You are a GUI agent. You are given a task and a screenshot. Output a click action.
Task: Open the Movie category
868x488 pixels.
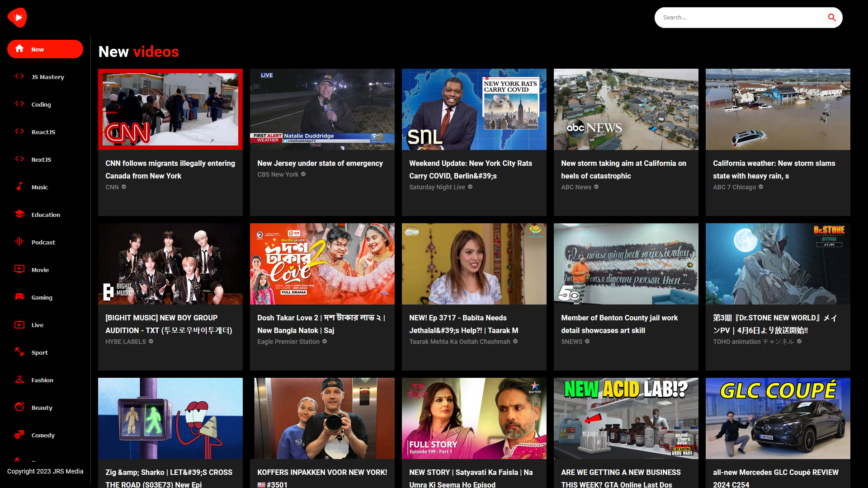[40, 270]
